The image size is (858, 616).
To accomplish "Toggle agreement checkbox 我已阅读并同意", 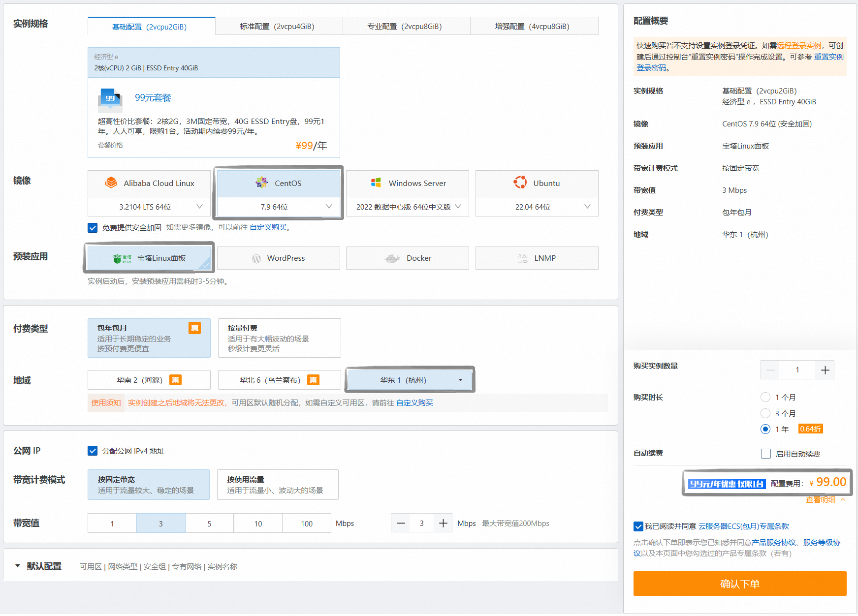I will click(638, 526).
